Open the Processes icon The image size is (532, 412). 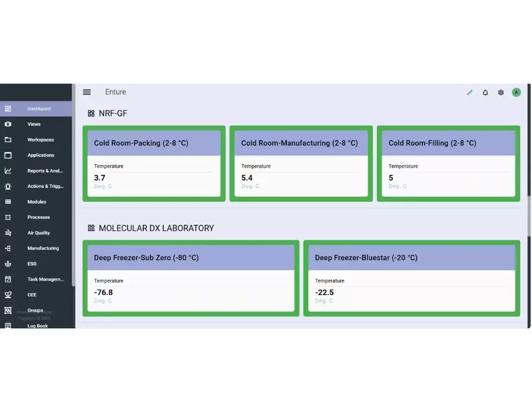tap(8, 217)
